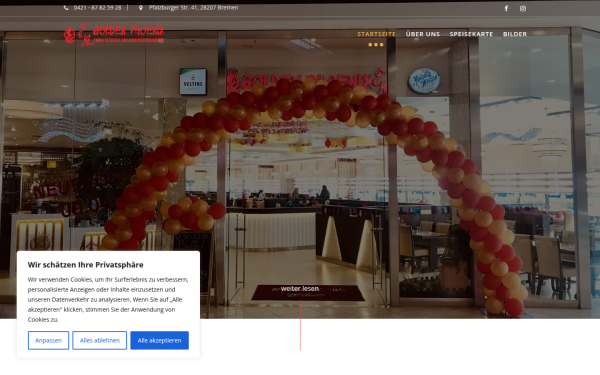Open the Instagram icon link

(523, 8)
